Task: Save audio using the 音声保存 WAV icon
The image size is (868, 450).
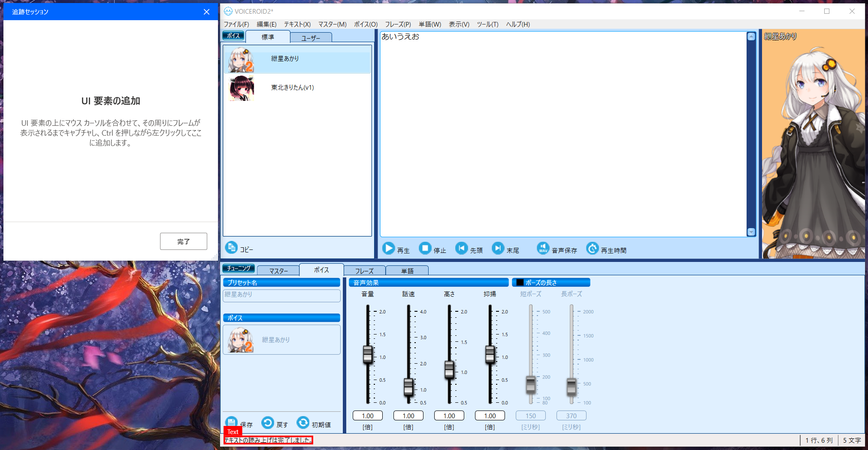Action: coord(543,248)
